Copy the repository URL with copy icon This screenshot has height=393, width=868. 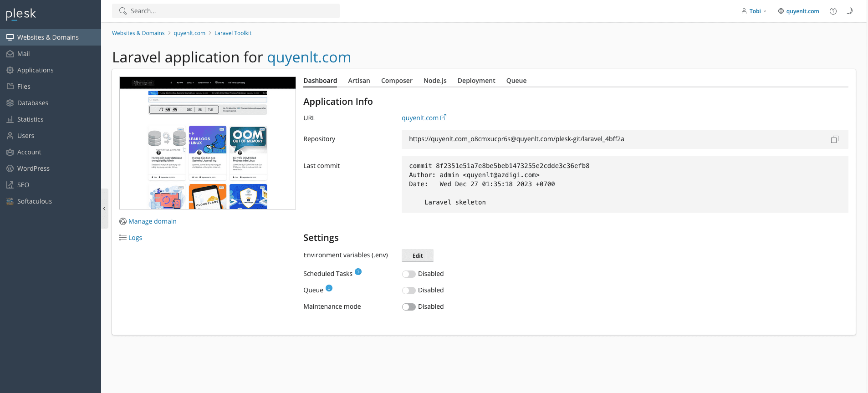point(834,139)
